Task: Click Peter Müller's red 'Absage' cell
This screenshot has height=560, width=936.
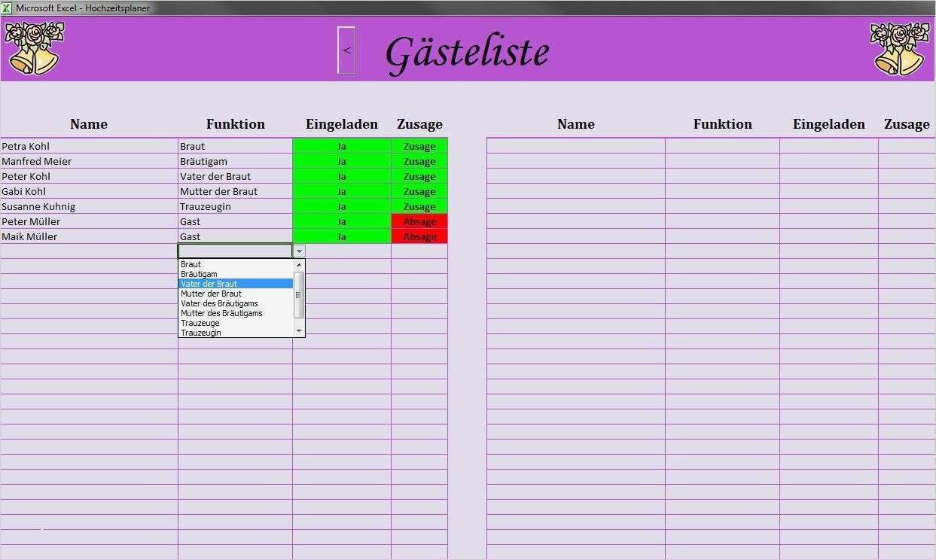Action: click(x=419, y=221)
